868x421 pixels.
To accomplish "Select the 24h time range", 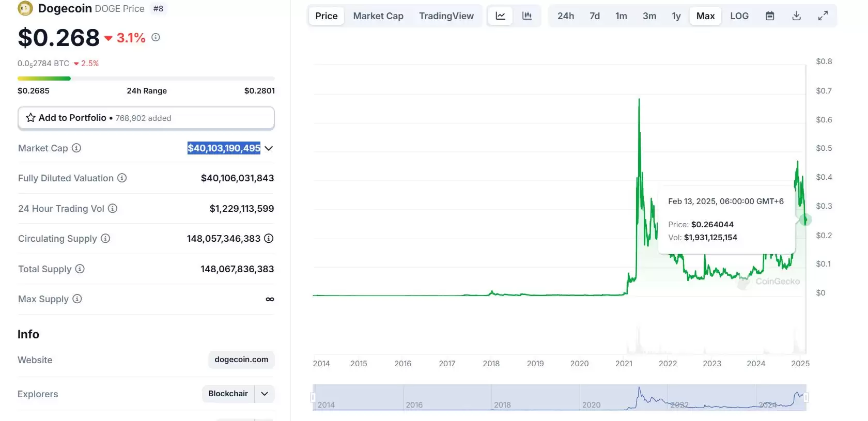I will point(565,16).
